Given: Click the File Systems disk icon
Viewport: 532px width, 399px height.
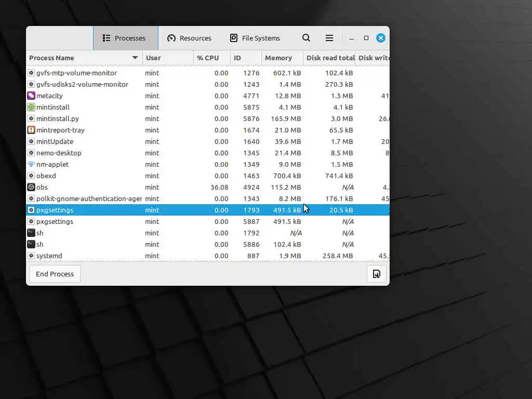Looking at the screenshot, I should coord(234,38).
